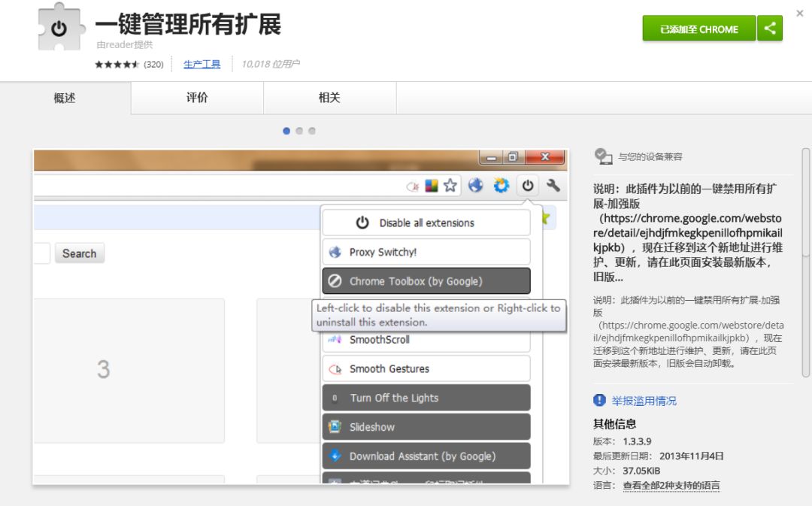Close the extension details overlay
This screenshot has width=812, height=506.
pyautogui.click(x=799, y=14)
